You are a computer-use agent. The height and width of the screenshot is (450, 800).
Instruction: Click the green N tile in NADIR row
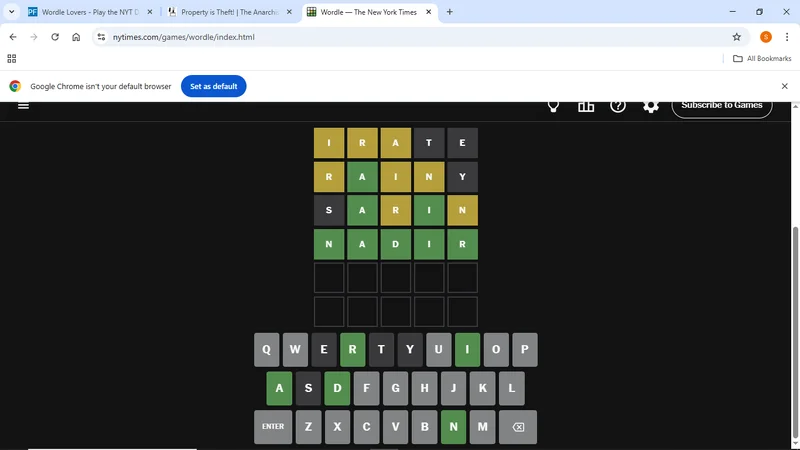click(x=329, y=244)
